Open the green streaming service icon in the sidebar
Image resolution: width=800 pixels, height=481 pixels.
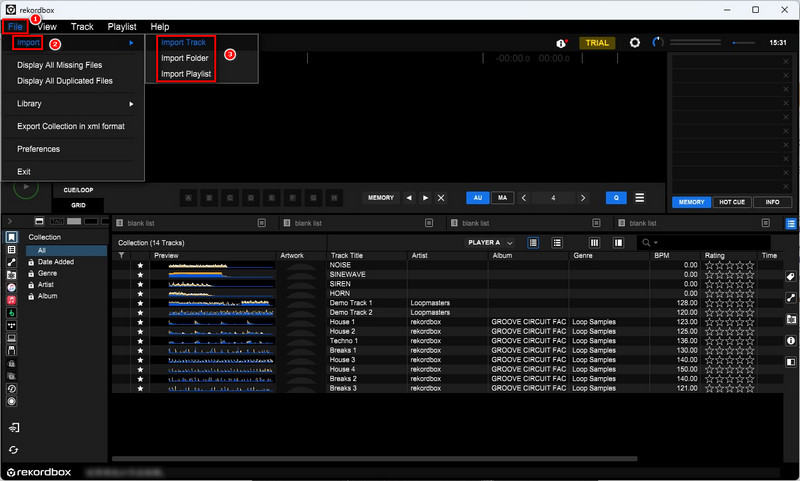[11, 312]
